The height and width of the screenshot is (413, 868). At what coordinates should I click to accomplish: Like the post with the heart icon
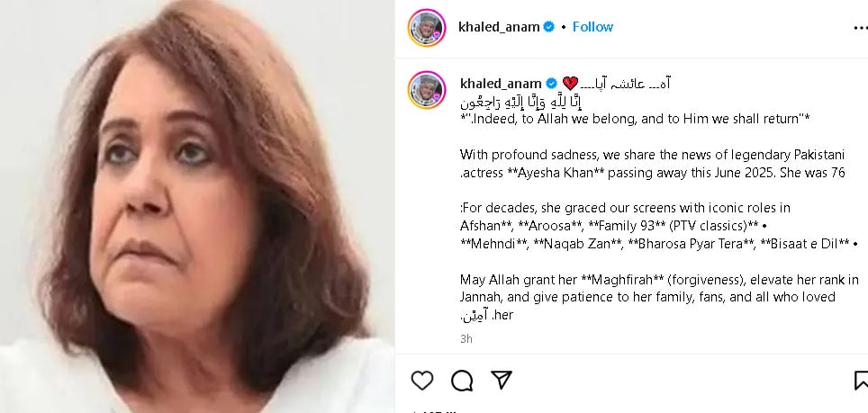(x=421, y=381)
